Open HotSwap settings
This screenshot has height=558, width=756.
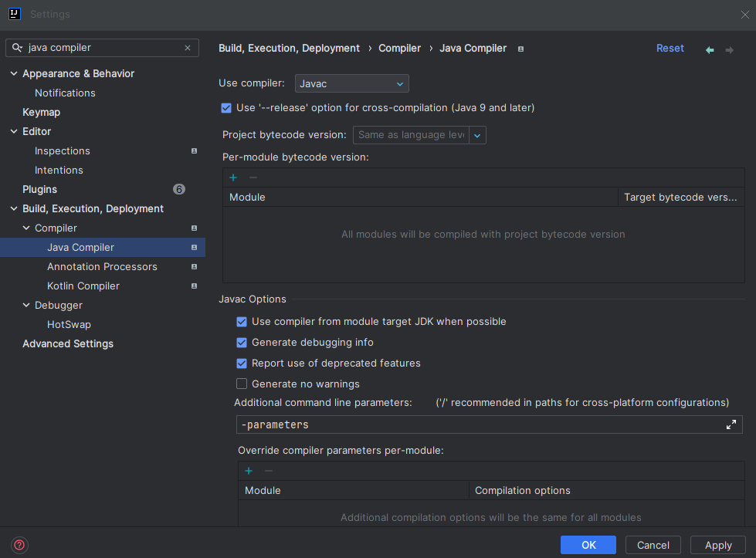click(x=69, y=324)
